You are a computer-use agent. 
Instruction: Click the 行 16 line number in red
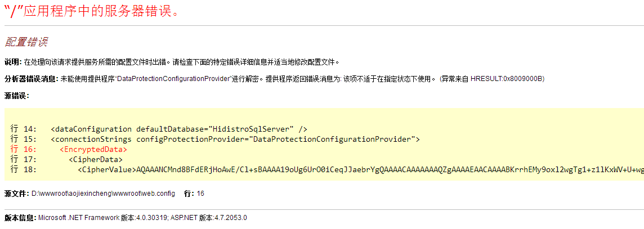tap(24, 149)
